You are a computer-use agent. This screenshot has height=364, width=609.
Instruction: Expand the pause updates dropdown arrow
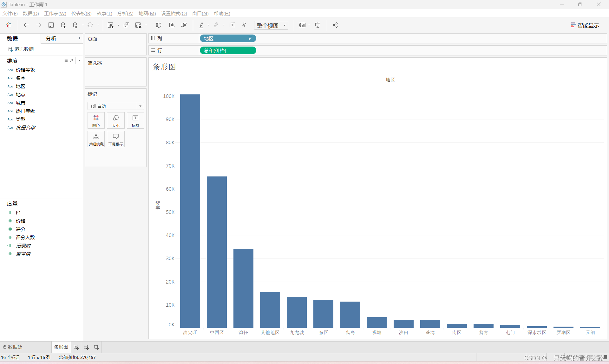pos(83,25)
